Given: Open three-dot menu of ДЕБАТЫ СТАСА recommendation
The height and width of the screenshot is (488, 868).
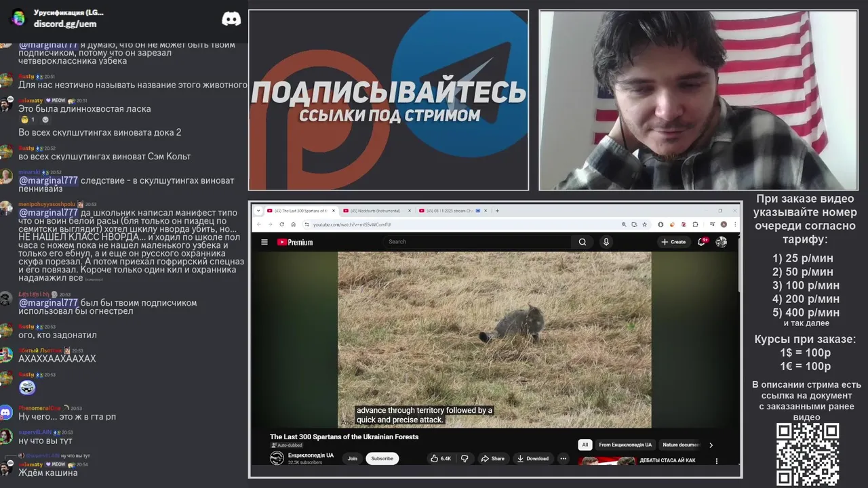Looking at the screenshot, I should (x=717, y=461).
